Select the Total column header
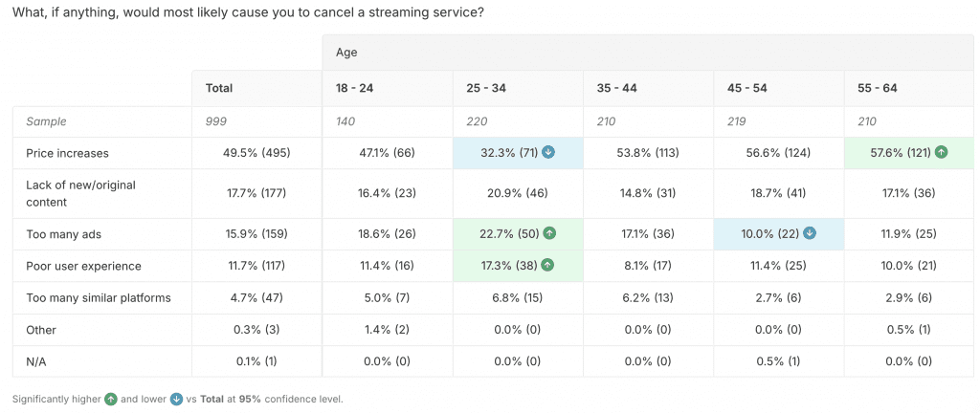This screenshot has height=413, width=980. 219,88
